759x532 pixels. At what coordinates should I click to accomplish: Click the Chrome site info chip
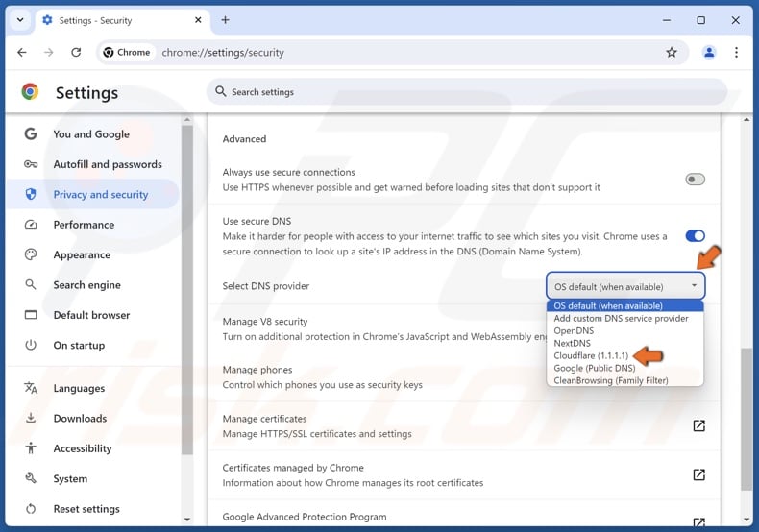click(x=127, y=52)
